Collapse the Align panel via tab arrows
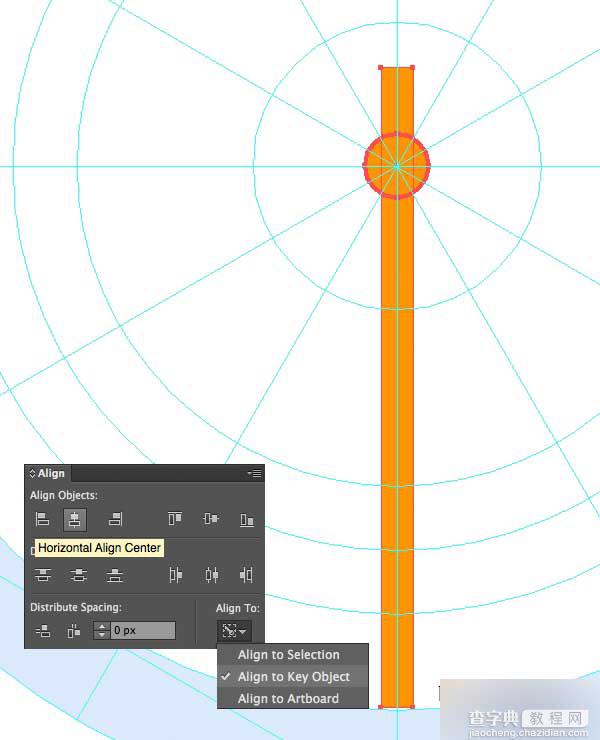 [33, 473]
